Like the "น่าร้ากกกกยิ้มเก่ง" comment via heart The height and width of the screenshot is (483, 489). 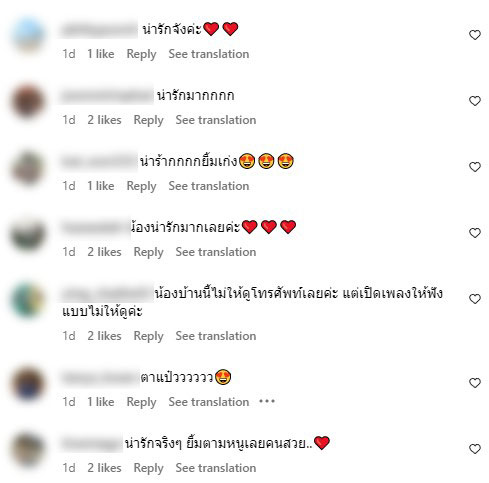tap(475, 167)
